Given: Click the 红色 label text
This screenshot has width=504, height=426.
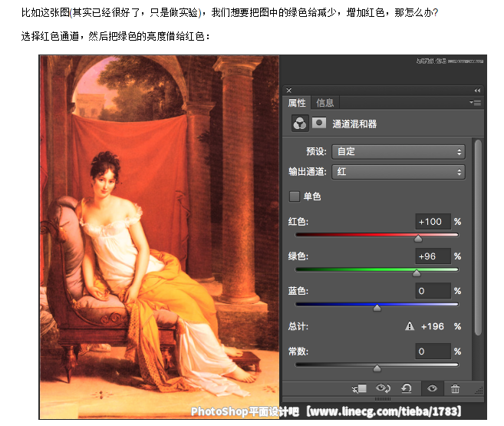Looking at the screenshot, I should pos(298,222).
